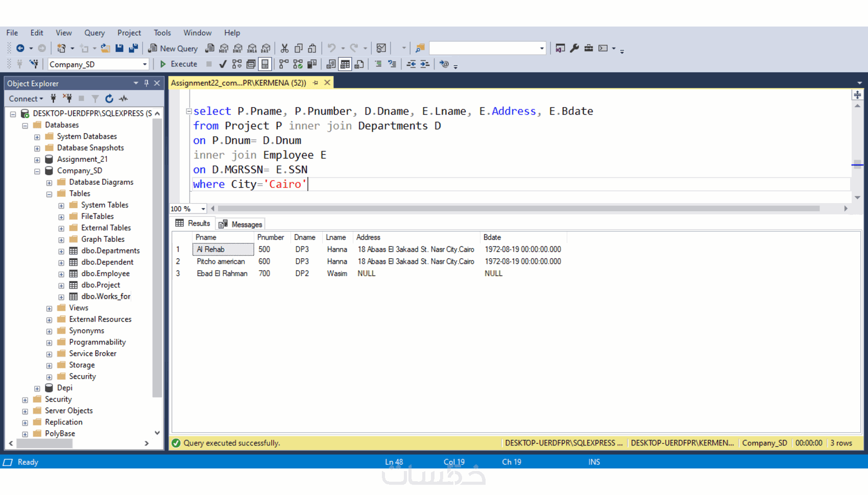Expand the System Databases node
The image size is (868, 495).
[37, 137]
